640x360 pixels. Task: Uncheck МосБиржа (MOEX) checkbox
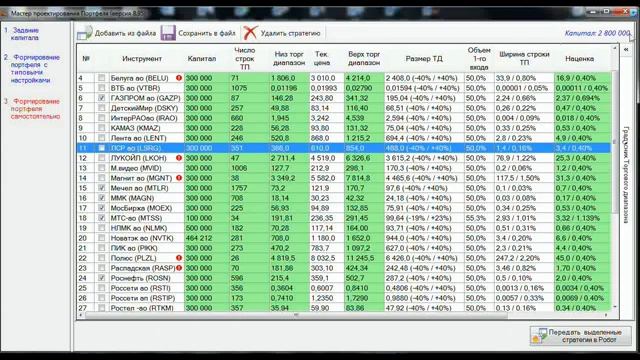[102, 208]
